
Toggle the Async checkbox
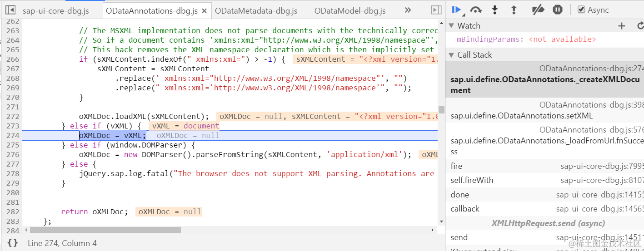581,10
